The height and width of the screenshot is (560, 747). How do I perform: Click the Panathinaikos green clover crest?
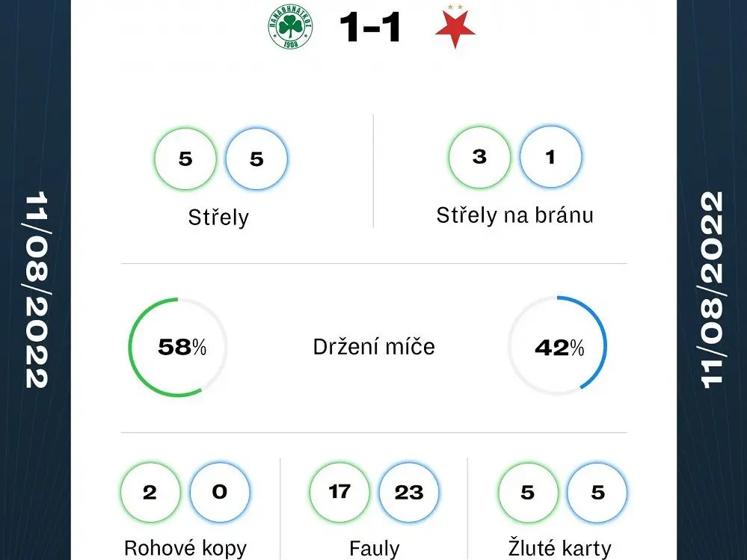290,28
